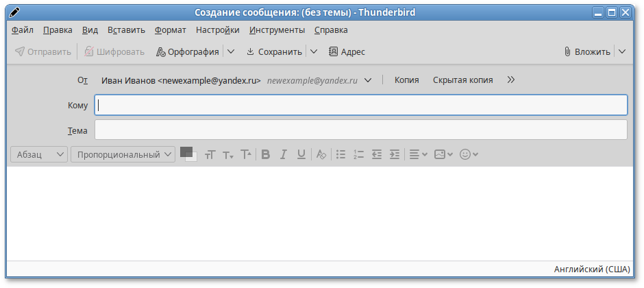Apply bulleted list
The height and width of the screenshot is (288, 644).
341,154
